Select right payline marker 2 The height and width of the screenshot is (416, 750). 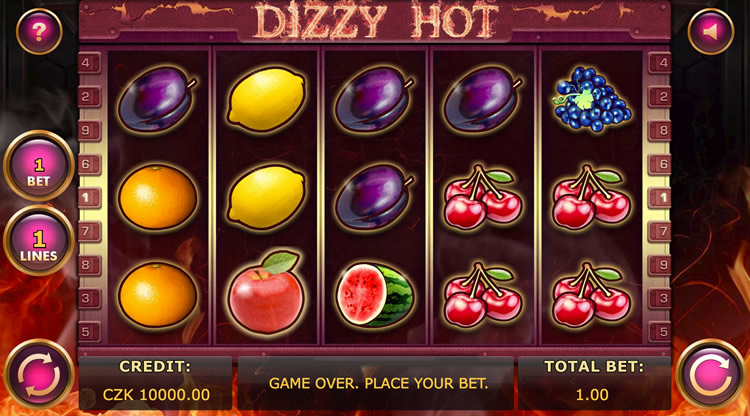(660, 97)
